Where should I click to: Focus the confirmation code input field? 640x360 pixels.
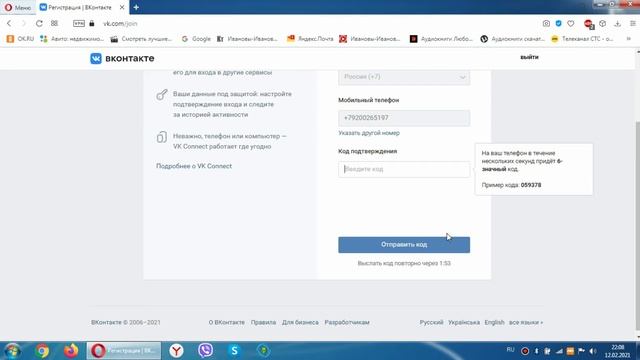click(x=404, y=169)
